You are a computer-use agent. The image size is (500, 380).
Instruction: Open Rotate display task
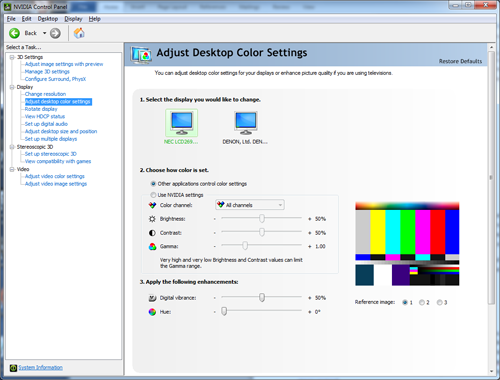point(41,109)
